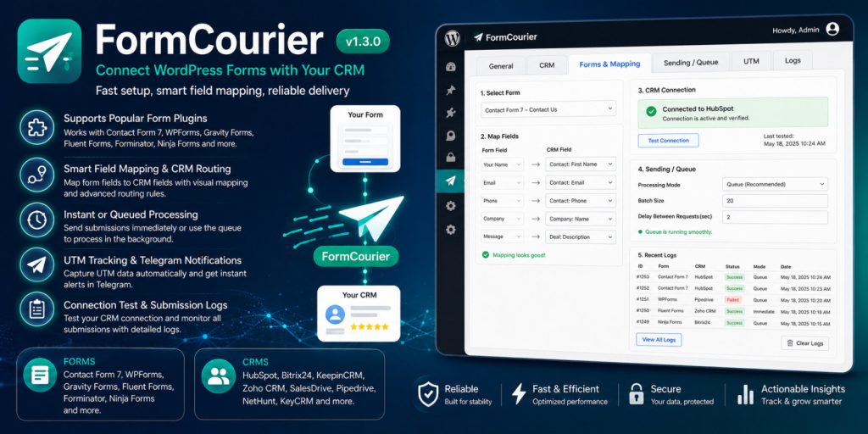Click the Failed status badge for log #1251
Screen dimensions: 868x434
(x=733, y=300)
